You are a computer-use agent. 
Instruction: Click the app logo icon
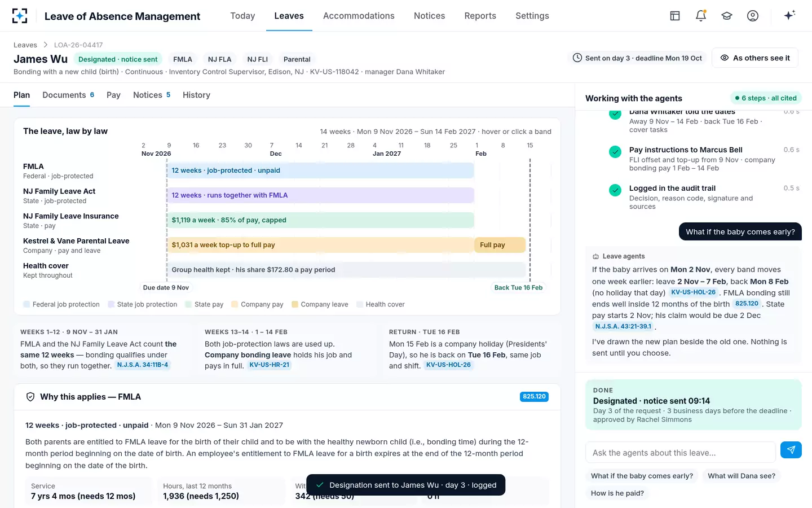point(20,16)
